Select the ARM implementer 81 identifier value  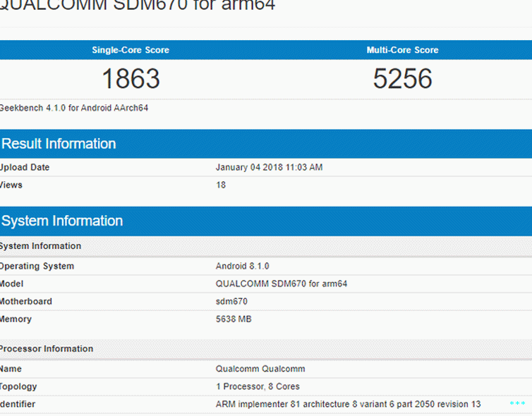tap(348, 404)
